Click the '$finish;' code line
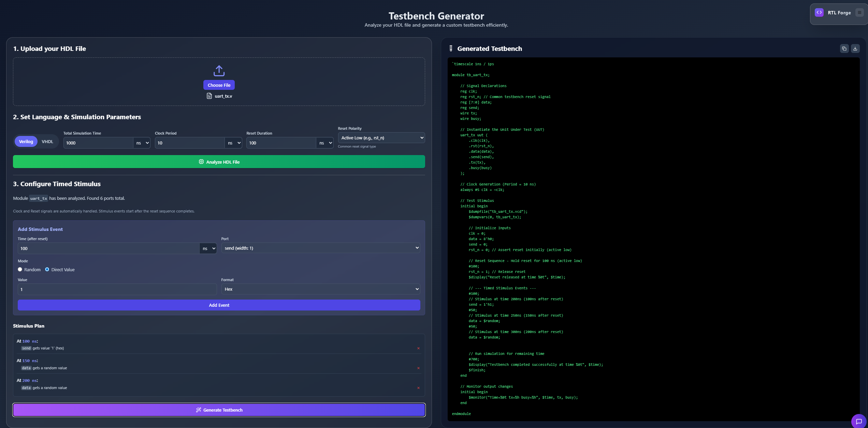This screenshot has height=428, width=868. point(477,370)
